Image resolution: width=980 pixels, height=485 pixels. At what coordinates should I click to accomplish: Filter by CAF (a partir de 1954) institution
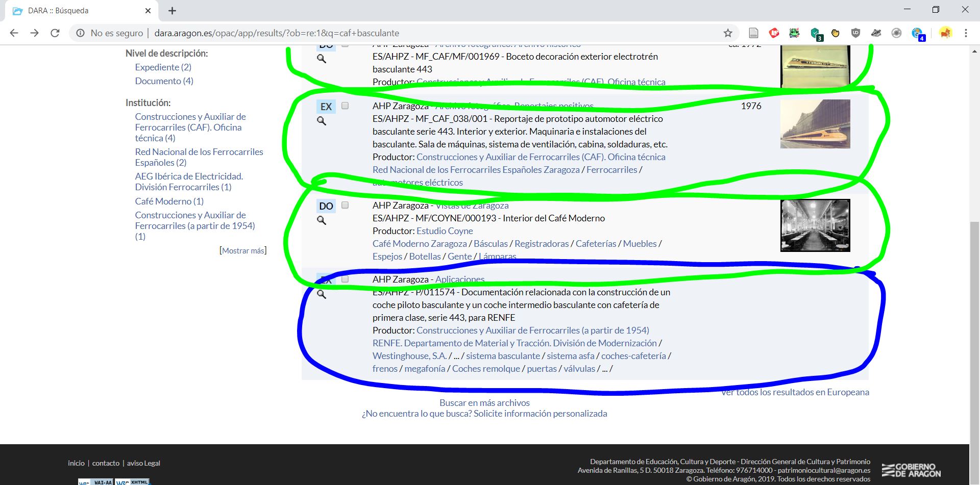195,226
